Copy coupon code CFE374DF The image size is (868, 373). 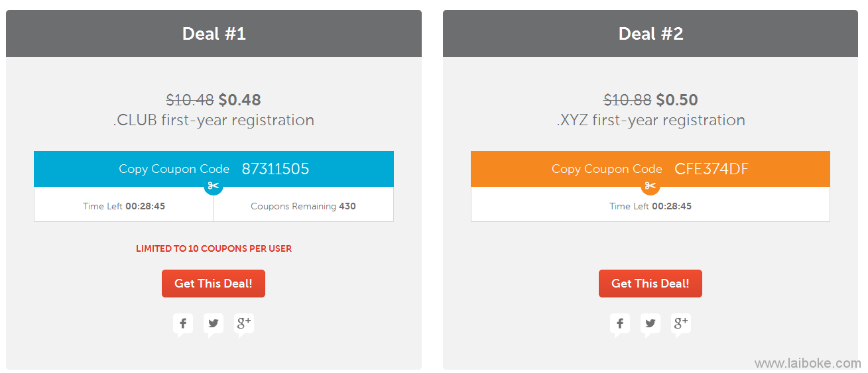coord(651,169)
